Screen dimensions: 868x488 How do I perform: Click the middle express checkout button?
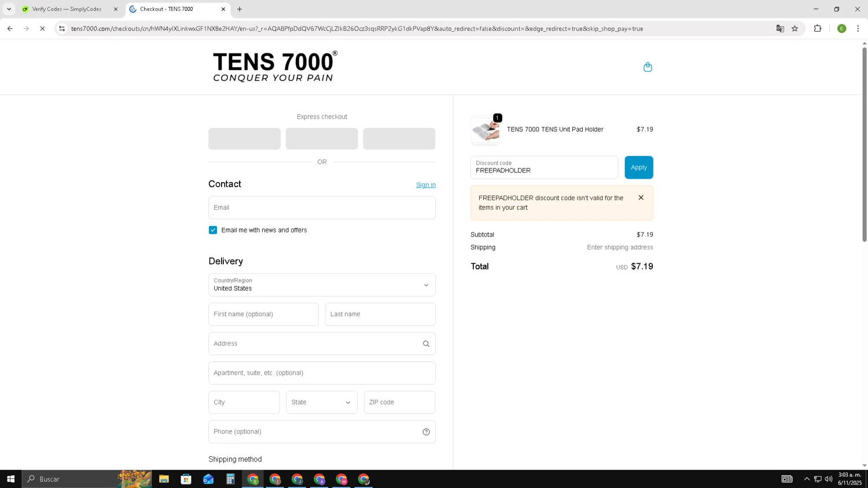point(322,139)
